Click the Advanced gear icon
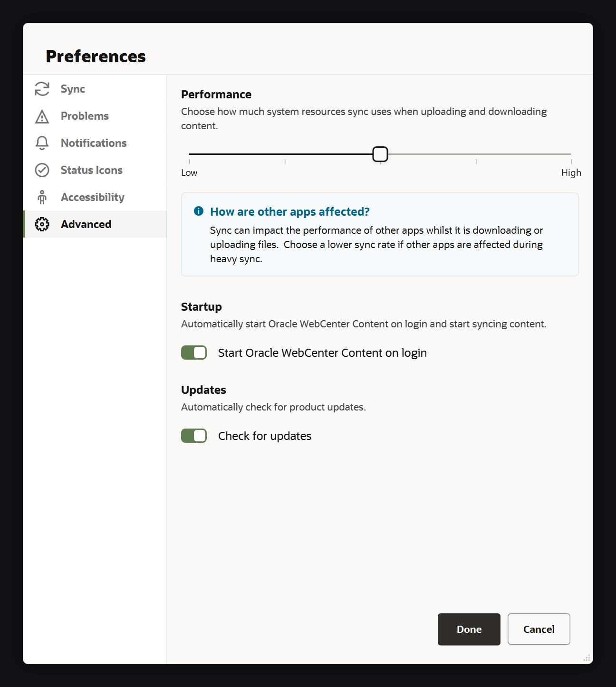Image resolution: width=616 pixels, height=687 pixels. tap(42, 224)
